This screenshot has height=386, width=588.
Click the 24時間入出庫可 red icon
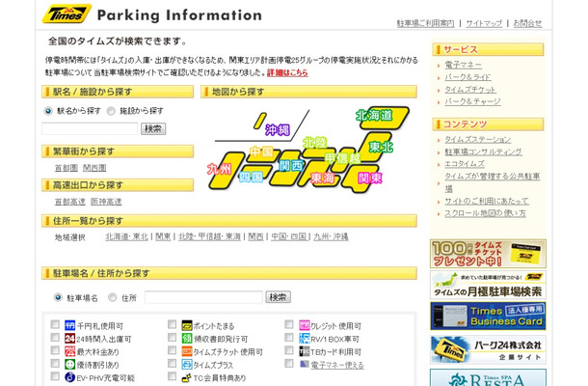(69, 338)
